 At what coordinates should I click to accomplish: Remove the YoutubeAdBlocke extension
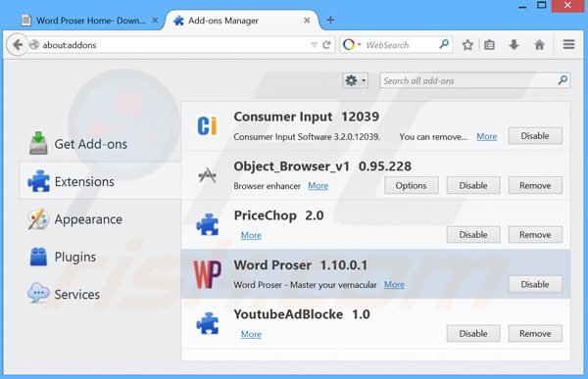pyautogui.click(x=535, y=334)
